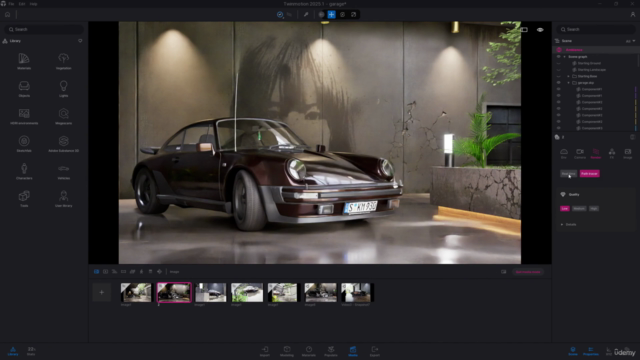This screenshot has height=360, width=640.
Task: Open the Vehicles library category
Action: 63,171
